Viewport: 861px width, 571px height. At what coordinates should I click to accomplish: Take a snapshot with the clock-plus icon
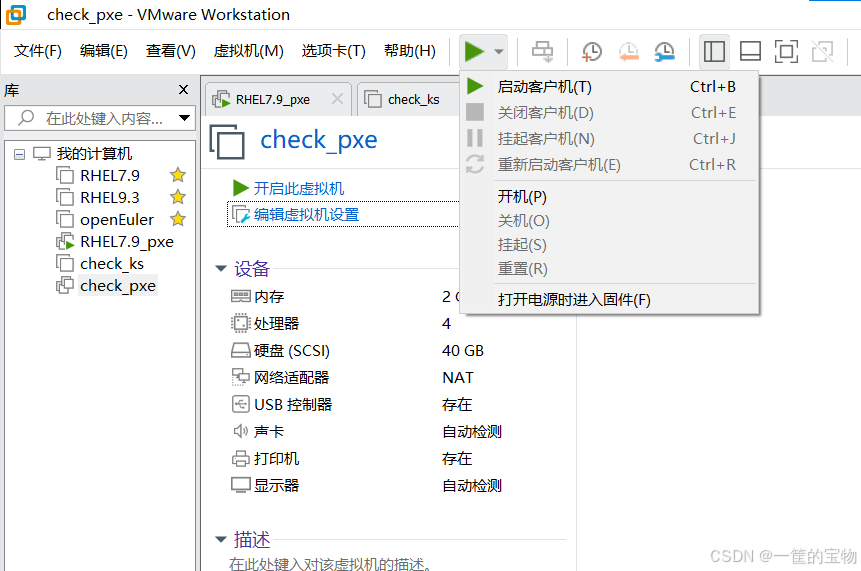coord(591,52)
